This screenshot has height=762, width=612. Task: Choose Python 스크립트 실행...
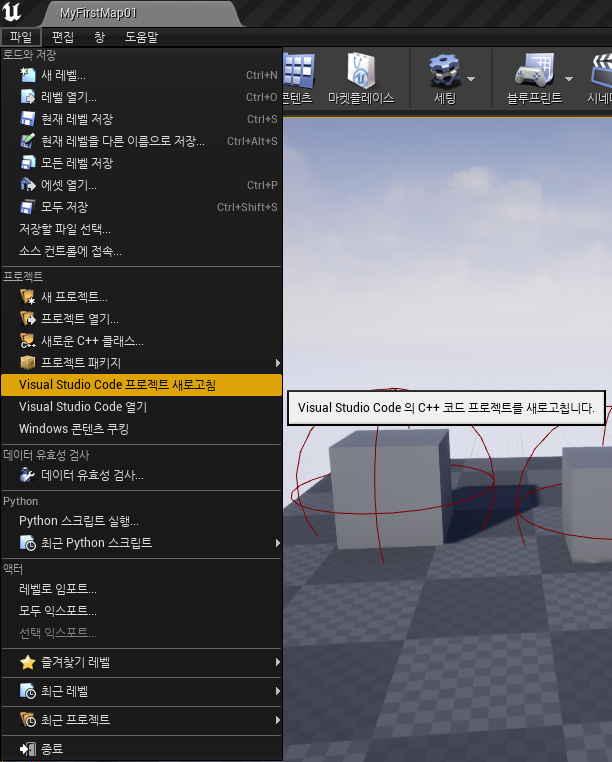pos(141,521)
